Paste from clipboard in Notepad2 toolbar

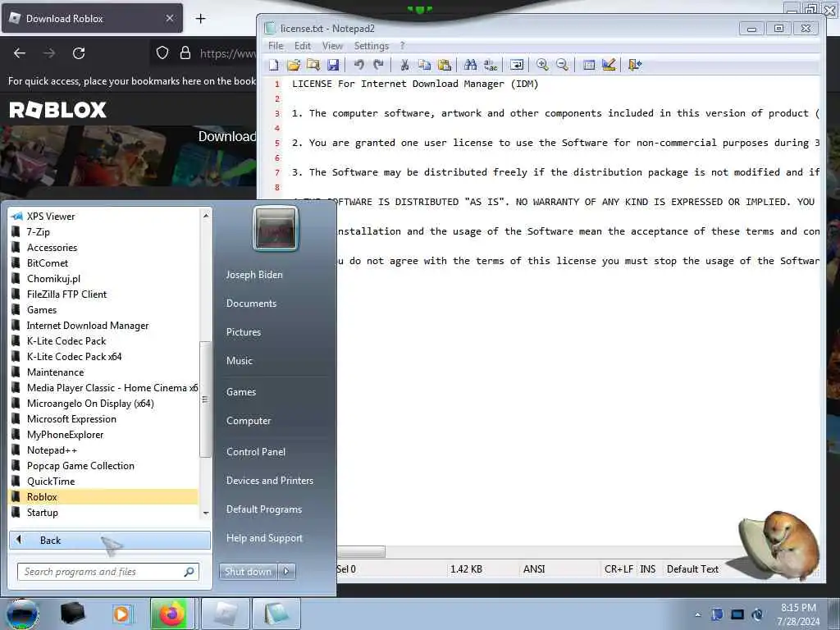tap(444, 65)
